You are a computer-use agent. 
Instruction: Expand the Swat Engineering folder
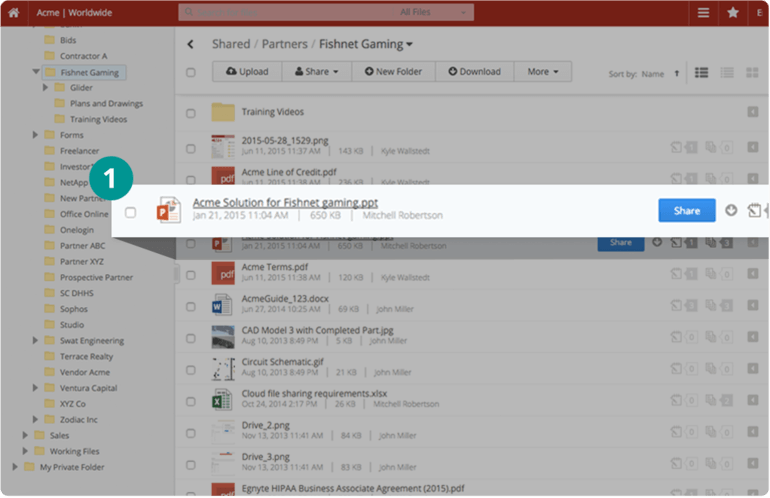[35, 340]
